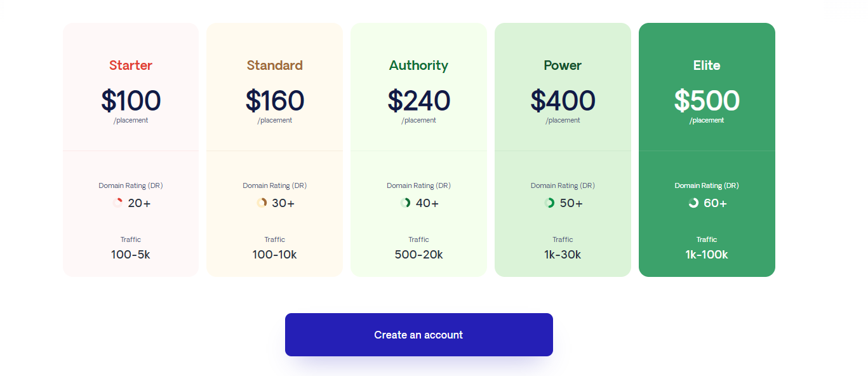The height and width of the screenshot is (376, 868).
Task: Click the Elite plan's white DR gauge icon
Action: pos(693,203)
